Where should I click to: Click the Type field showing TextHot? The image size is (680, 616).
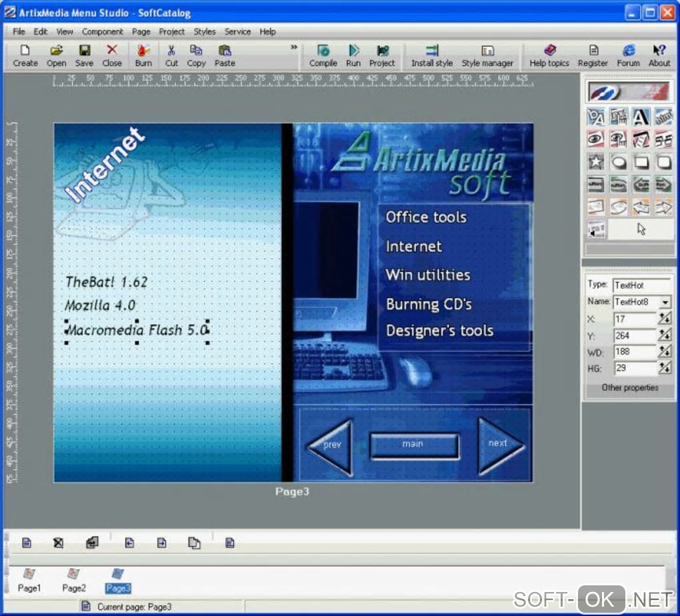coord(642,285)
